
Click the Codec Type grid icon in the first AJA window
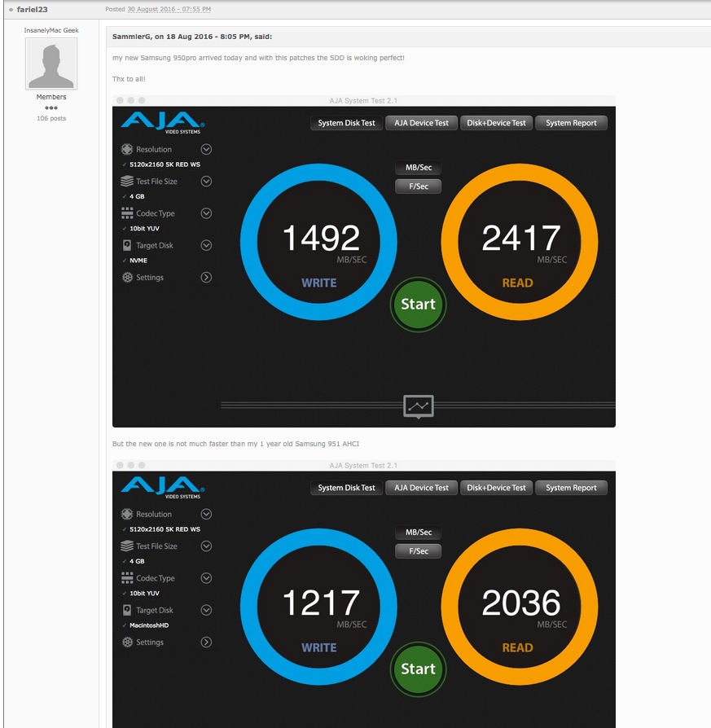click(127, 213)
